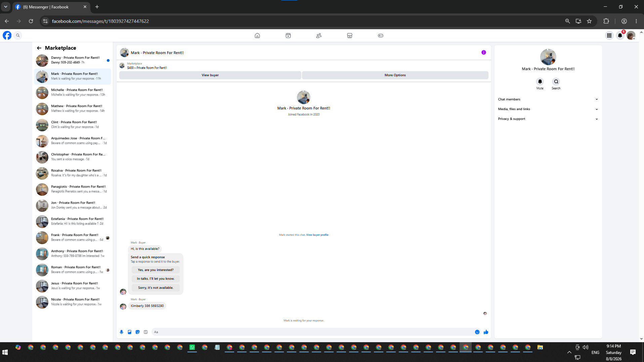Show hidden system tray icons chevron
This screenshot has height=362, width=644.
[569, 352]
